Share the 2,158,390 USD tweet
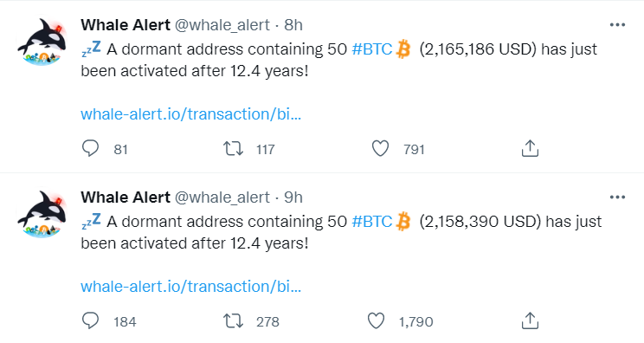The image size is (644, 343). coord(530,320)
